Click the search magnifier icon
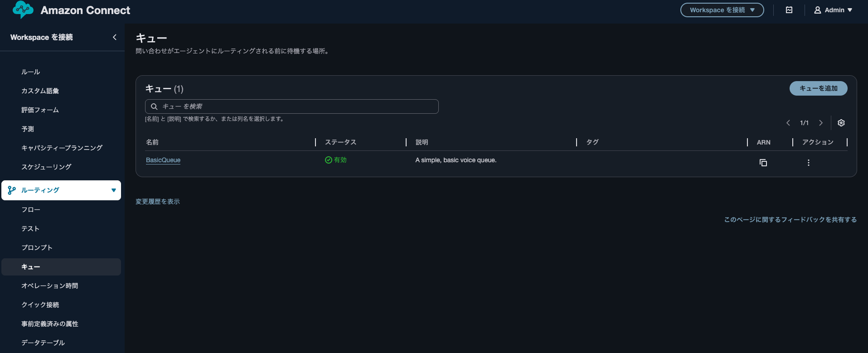This screenshot has height=353, width=868. click(x=154, y=106)
